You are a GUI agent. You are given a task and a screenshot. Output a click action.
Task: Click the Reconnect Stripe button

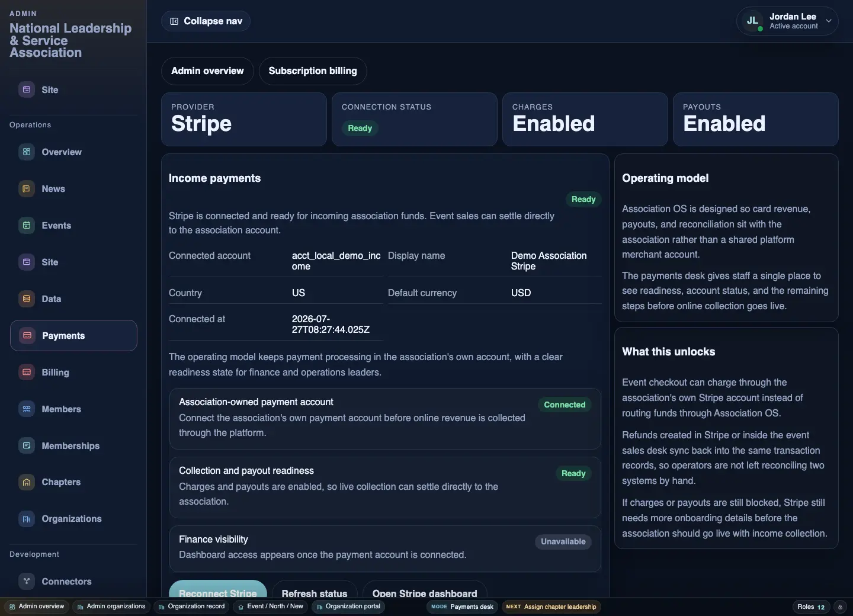click(218, 589)
